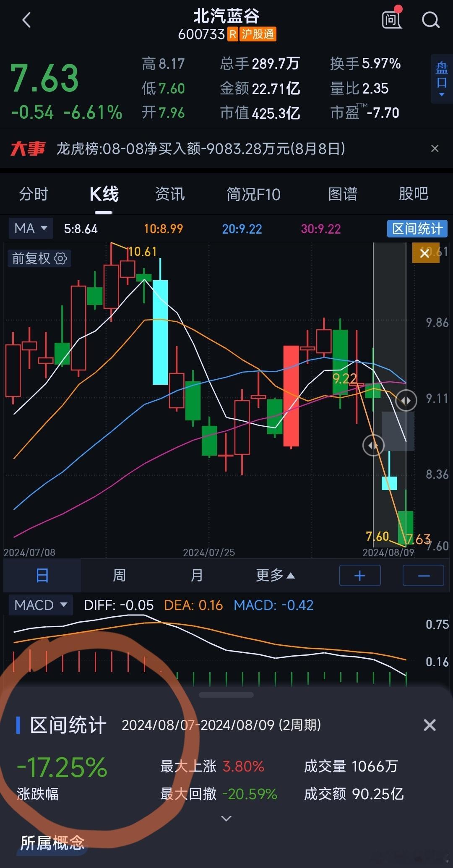Open the 简况F10 tab
The image size is (453, 868).
pyautogui.click(x=253, y=194)
